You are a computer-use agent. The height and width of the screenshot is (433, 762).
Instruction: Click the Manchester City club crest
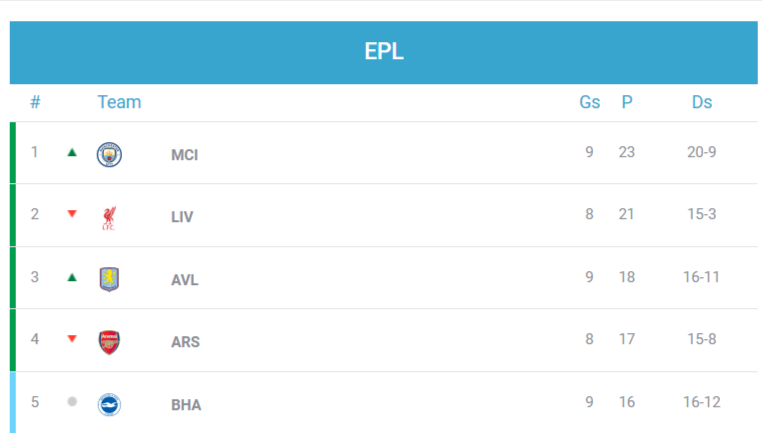click(109, 154)
